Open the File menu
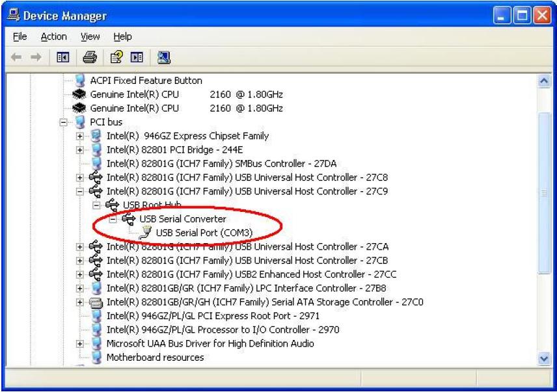Viewport: 557px width, 392px height. tap(20, 36)
